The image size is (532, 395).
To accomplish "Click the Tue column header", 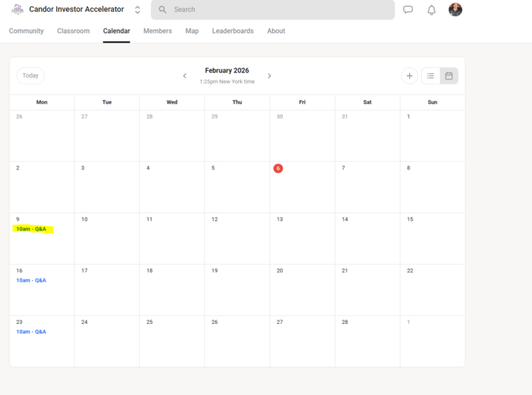I will 107,102.
